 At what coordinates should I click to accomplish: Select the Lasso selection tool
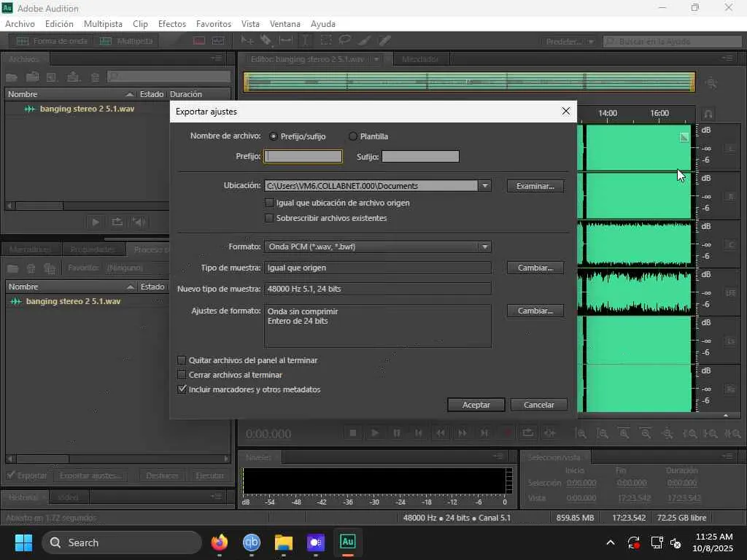point(344,42)
